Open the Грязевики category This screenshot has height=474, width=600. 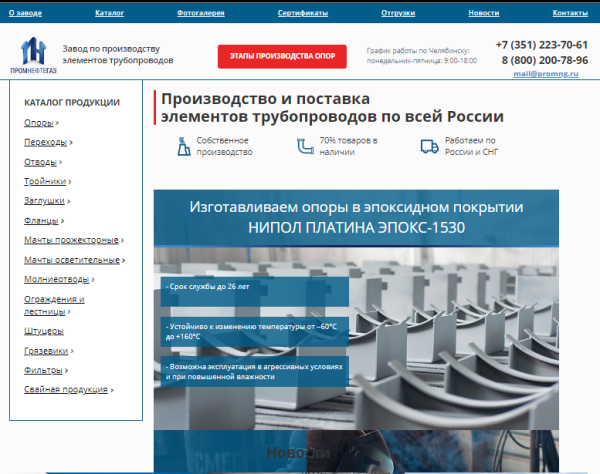click(46, 351)
